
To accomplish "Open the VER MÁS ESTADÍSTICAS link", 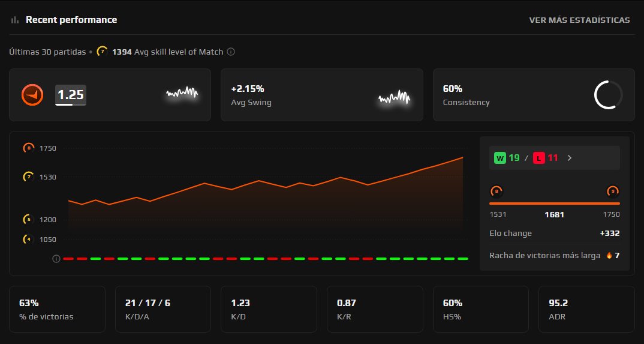I will tap(579, 20).
